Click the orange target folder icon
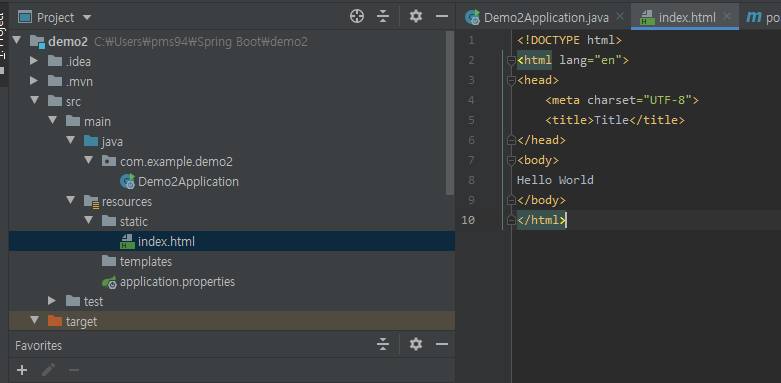Viewport: 781px width, 383px height. (x=55, y=321)
